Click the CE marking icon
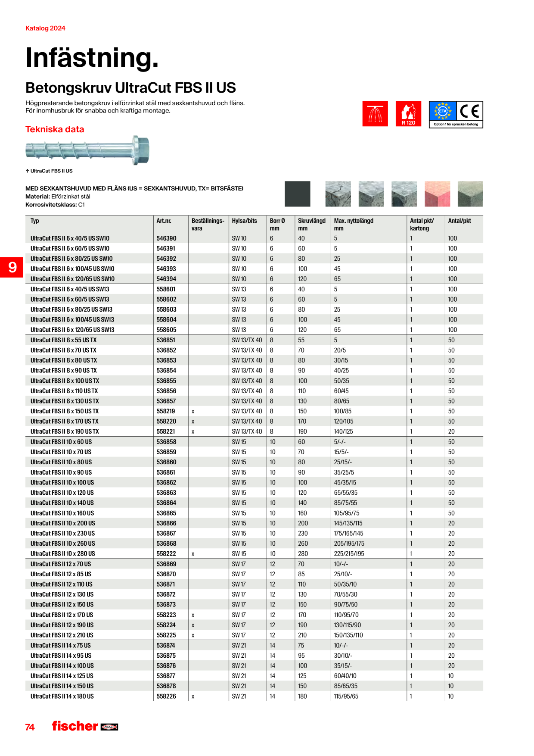534x756 pixels. tap(469, 111)
